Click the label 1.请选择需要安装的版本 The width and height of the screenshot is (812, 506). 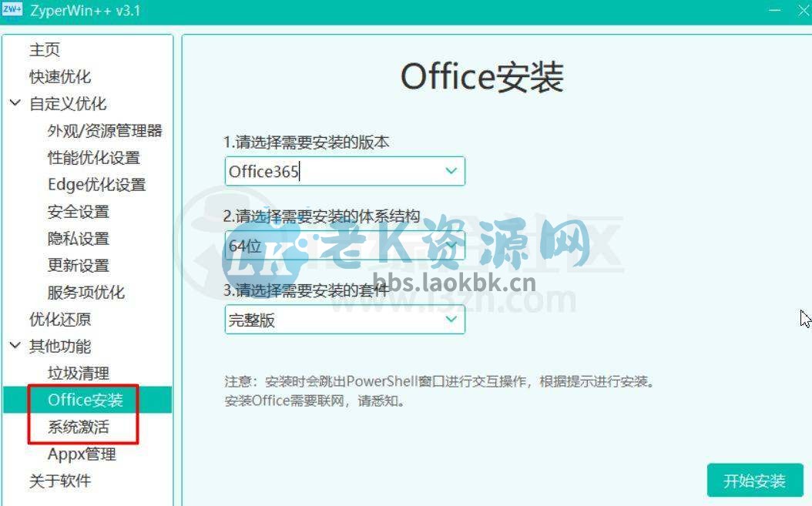[306, 142]
